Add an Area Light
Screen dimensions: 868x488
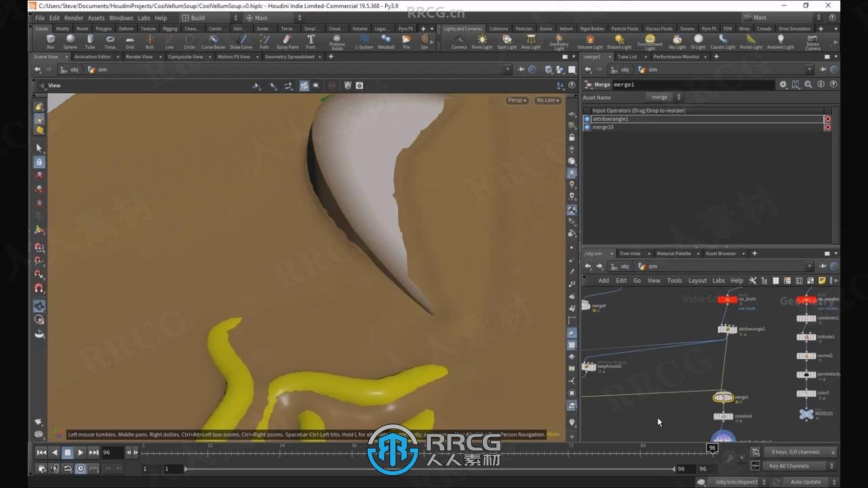tap(531, 42)
